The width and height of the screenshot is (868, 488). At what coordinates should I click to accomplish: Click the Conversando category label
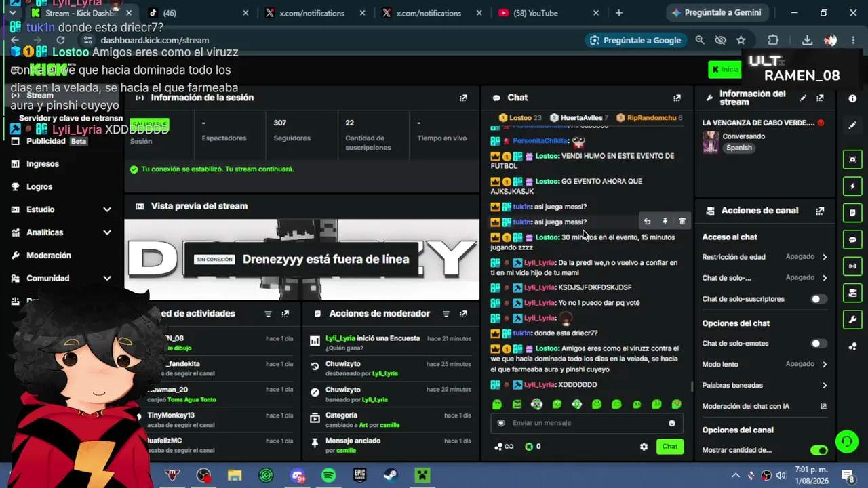744,136
